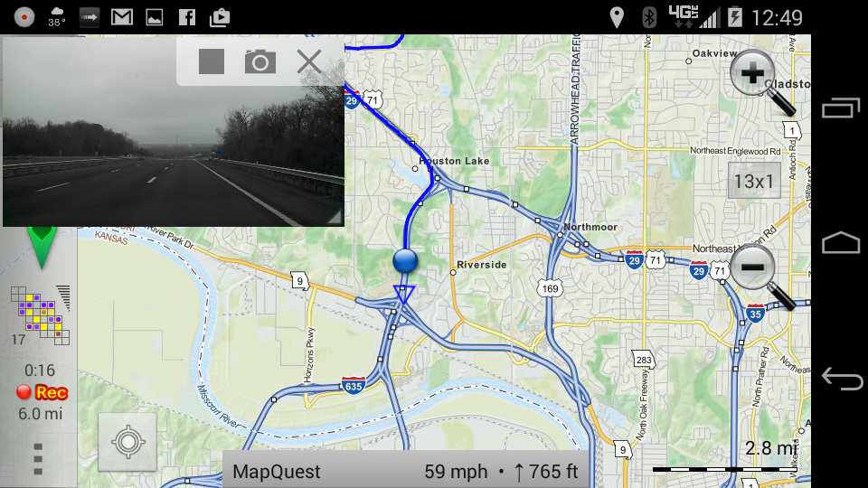The image size is (868, 488).
Task: Zoom in with plus magnifier
Action: pyautogui.click(x=761, y=82)
